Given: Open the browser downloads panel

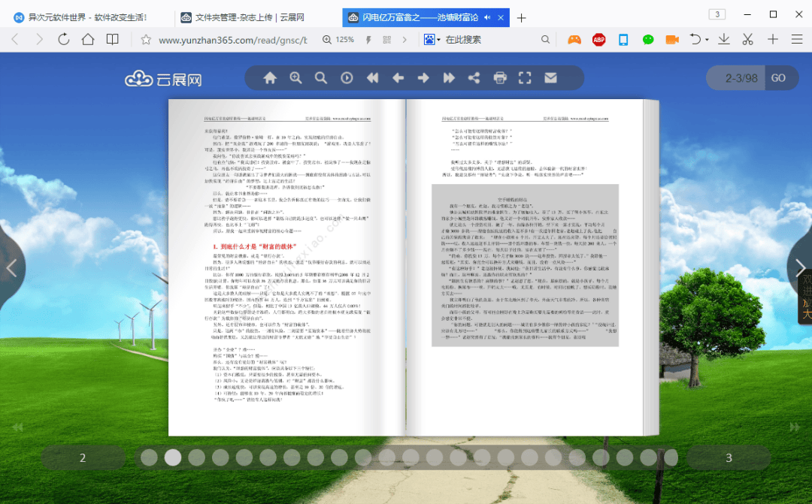Looking at the screenshot, I should click(724, 39).
